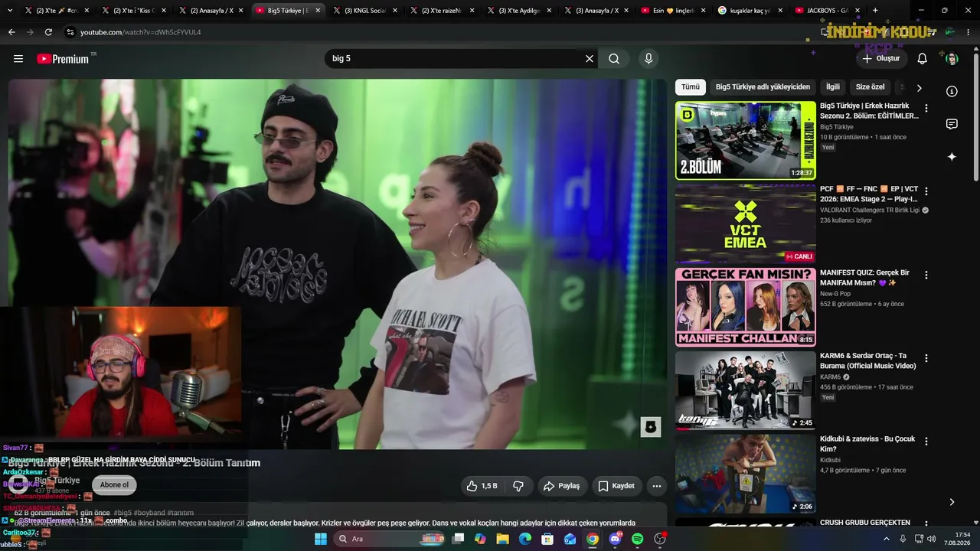Select the Size özel filter chip
Viewport: 980px width, 551px height.
pos(870,87)
